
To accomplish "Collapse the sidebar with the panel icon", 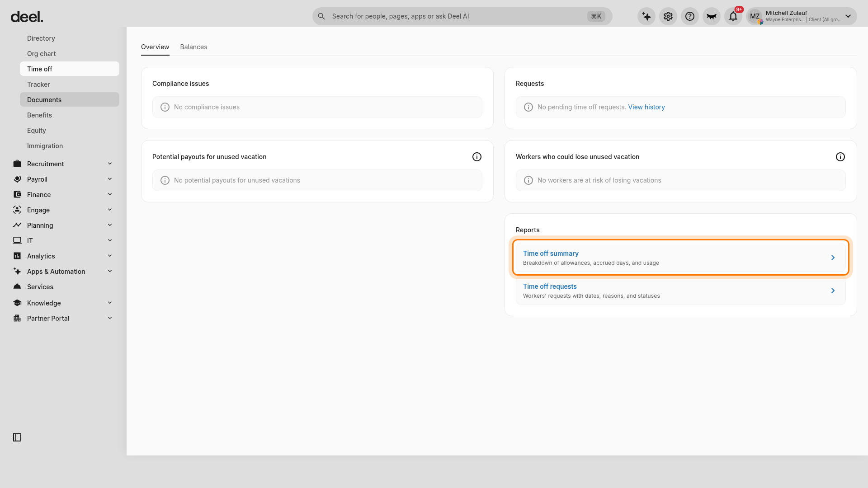I will coord(17,437).
